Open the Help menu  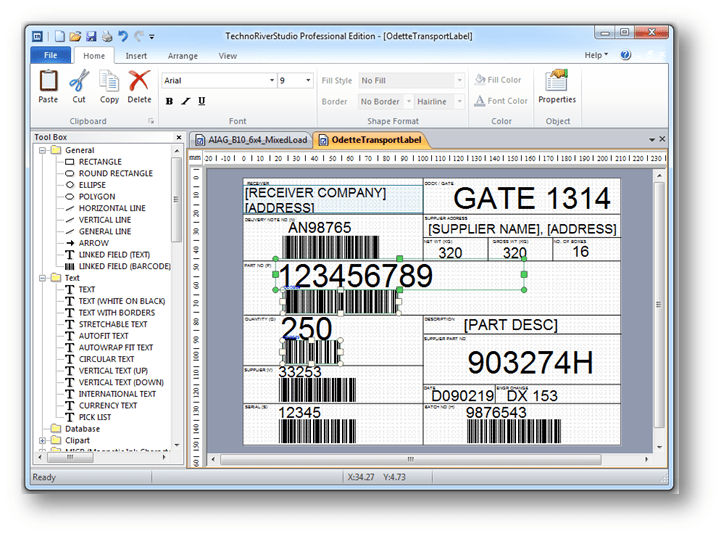click(x=596, y=55)
